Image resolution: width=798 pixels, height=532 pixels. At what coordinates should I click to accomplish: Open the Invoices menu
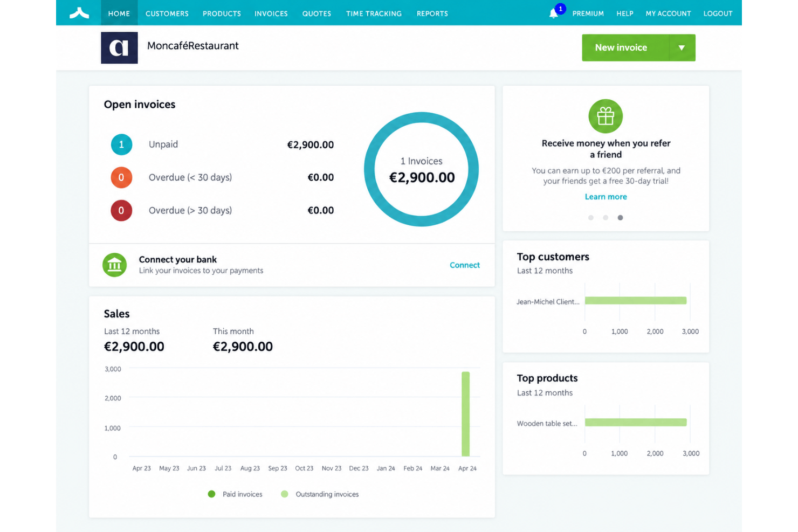pos(271,13)
